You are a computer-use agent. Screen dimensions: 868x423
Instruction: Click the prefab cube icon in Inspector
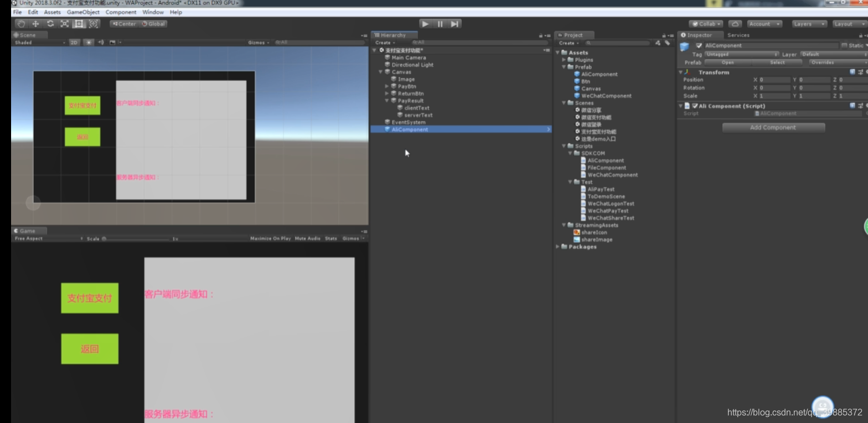click(685, 46)
